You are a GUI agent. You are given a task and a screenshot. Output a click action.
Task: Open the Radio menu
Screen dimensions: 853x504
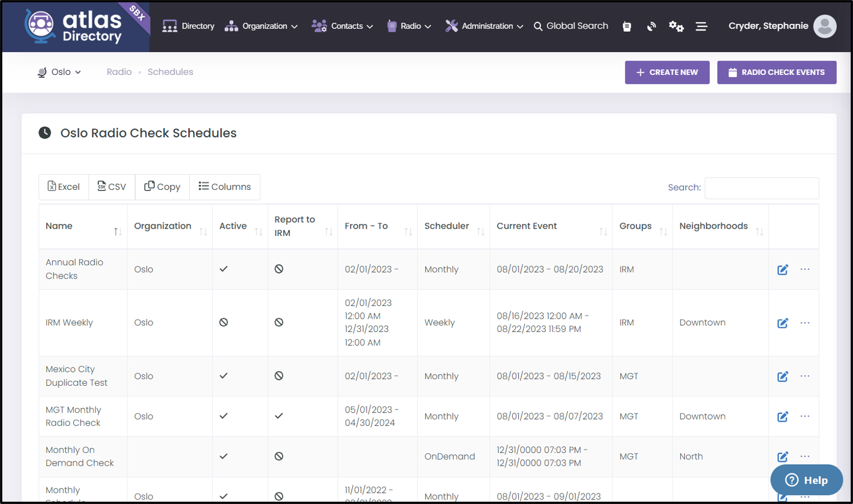[x=409, y=26]
